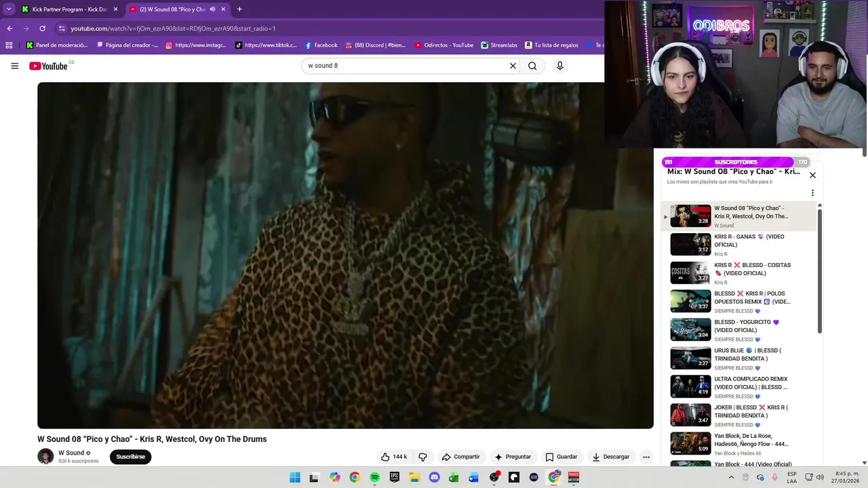Open the video's more actions ellipsis
Screen dimensions: 868x488
[x=646, y=457]
